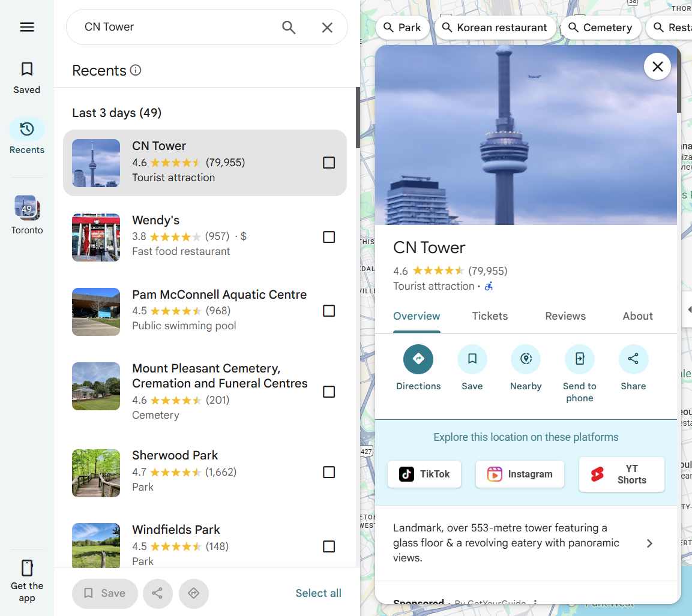Viewport: 692px width, 616px height.
Task: Switch to the Reviews tab
Action: (565, 316)
